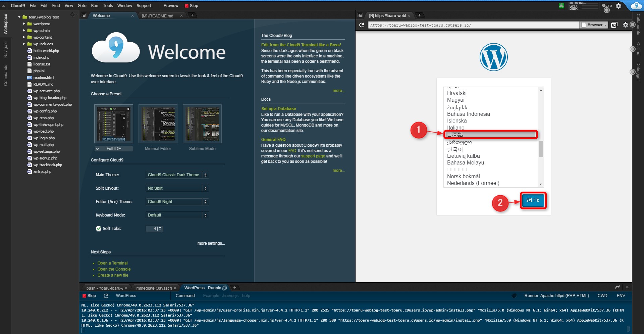Image resolution: width=644 pixels, height=334 pixels.
Task: Close the console panel
Action: coord(627,287)
